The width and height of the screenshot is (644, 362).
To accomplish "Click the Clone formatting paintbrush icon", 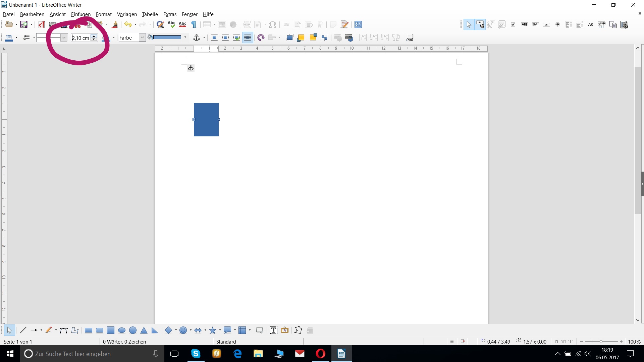I will [x=115, y=24].
